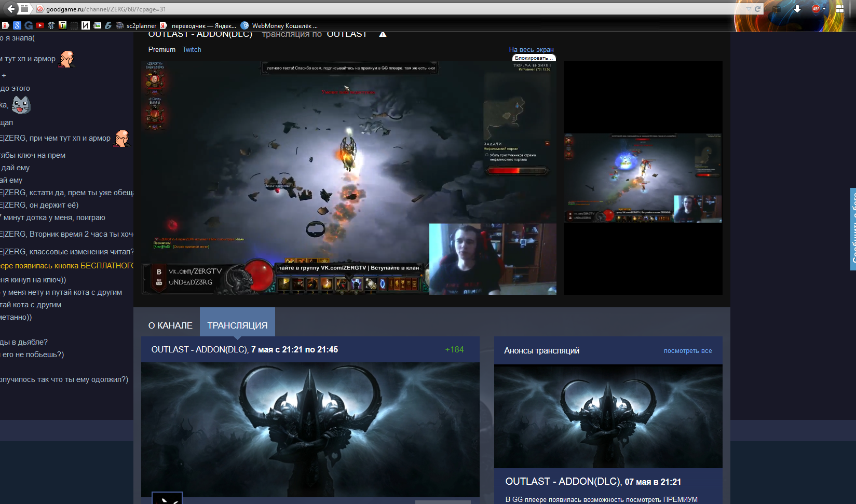856x504 pixels.
Task: Click the chat message 'он держит её)'
Action: tap(39, 205)
